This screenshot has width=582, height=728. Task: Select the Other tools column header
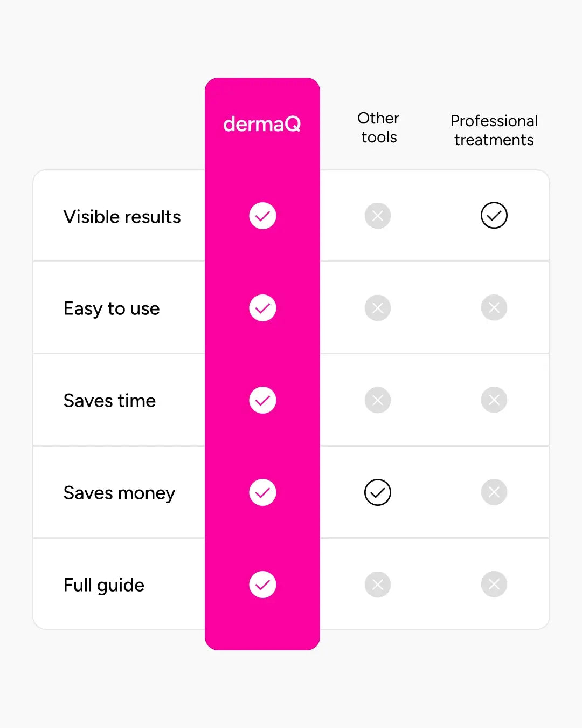(378, 128)
